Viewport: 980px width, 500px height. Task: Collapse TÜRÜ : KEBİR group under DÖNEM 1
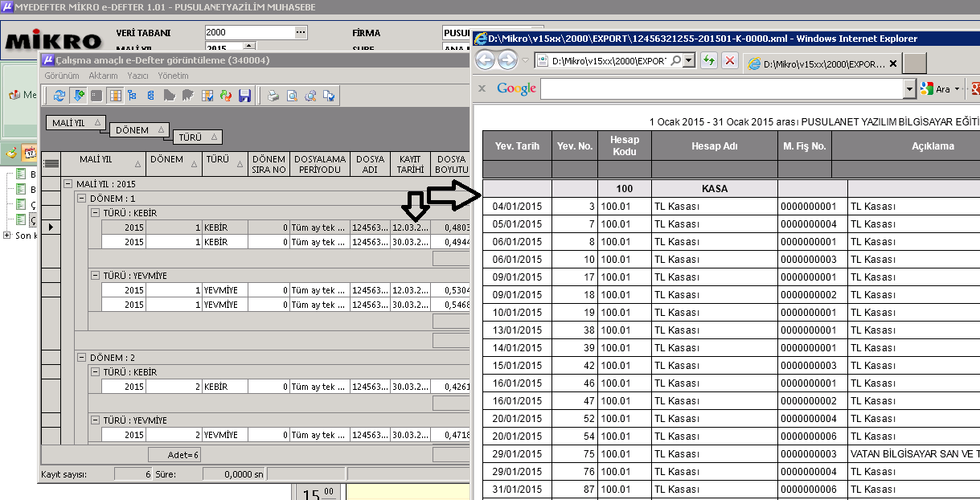pos(95,213)
